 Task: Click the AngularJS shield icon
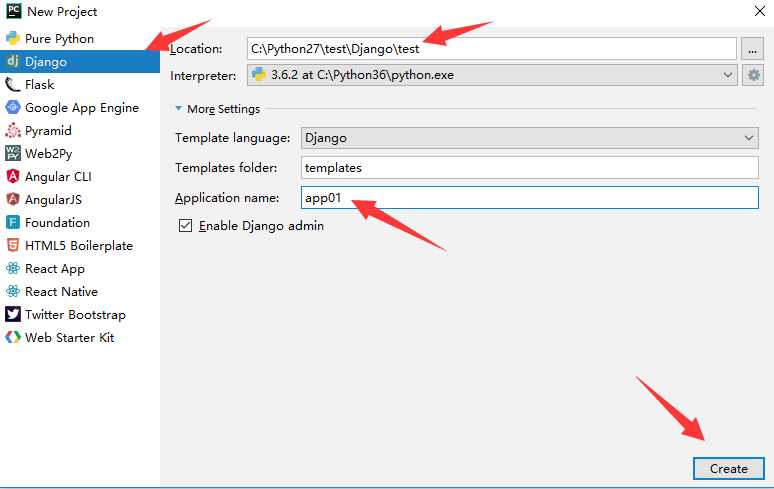13,199
